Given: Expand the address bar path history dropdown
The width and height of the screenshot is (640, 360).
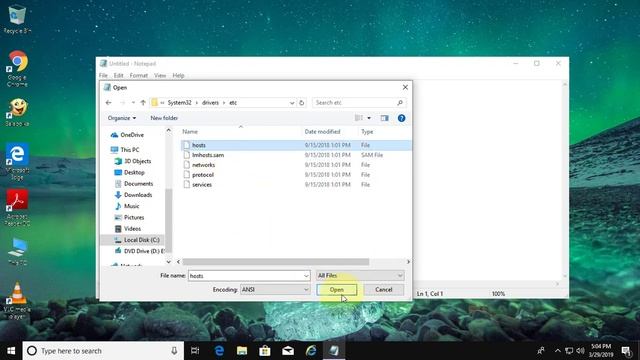Looking at the screenshot, I should click(x=292, y=103).
